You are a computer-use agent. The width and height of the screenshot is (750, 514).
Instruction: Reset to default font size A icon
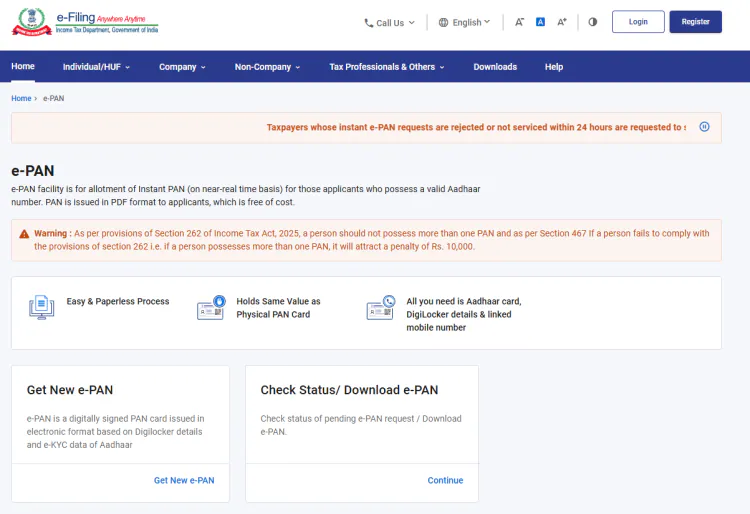coord(540,22)
